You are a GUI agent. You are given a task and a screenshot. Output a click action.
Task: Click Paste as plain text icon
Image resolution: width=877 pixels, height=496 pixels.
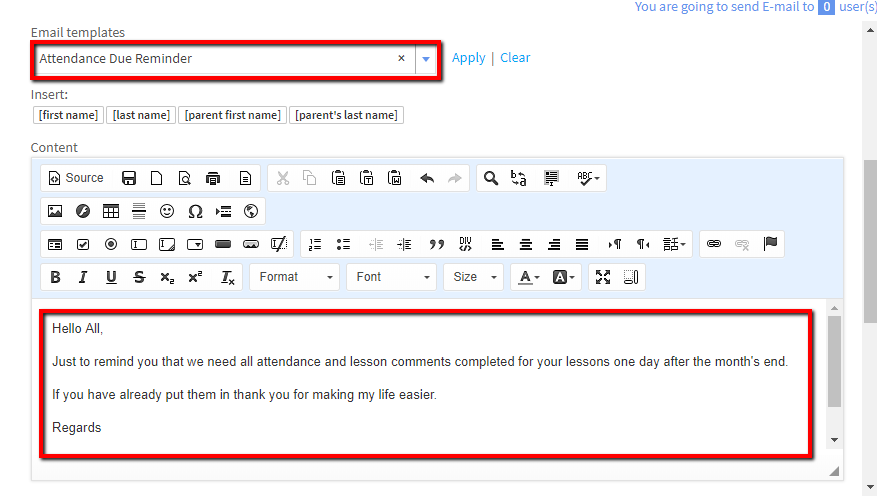366,178
